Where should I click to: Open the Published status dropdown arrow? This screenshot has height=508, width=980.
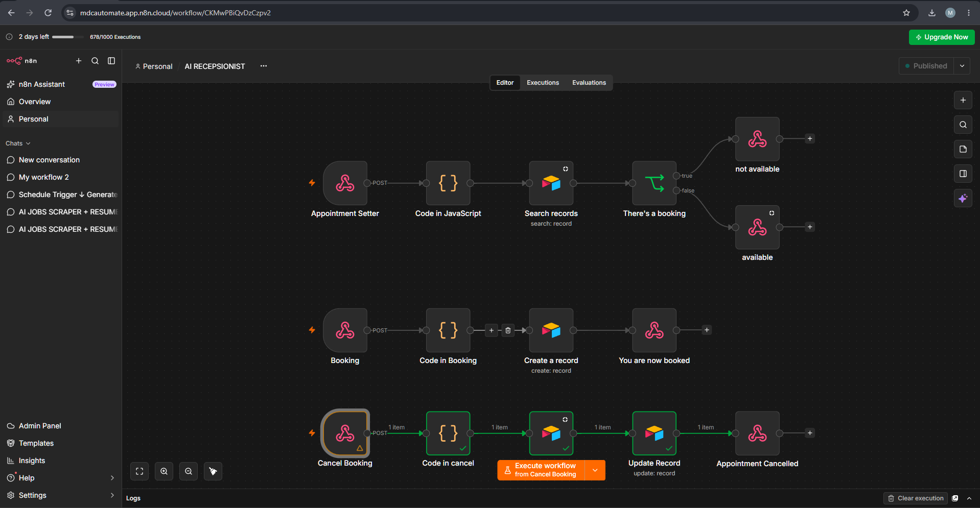click(x=962, y=66)
